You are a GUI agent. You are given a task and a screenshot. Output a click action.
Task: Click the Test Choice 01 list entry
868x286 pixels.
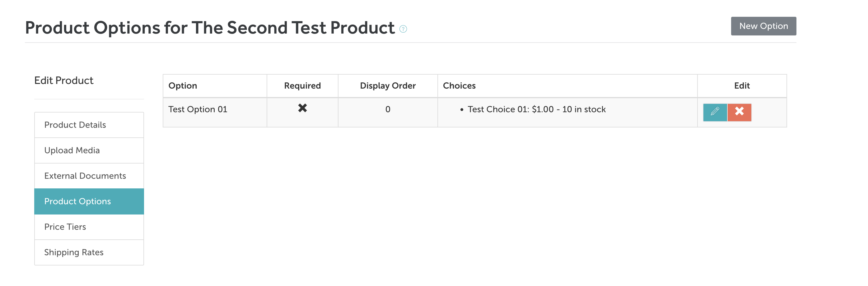(x=536, y=109)
